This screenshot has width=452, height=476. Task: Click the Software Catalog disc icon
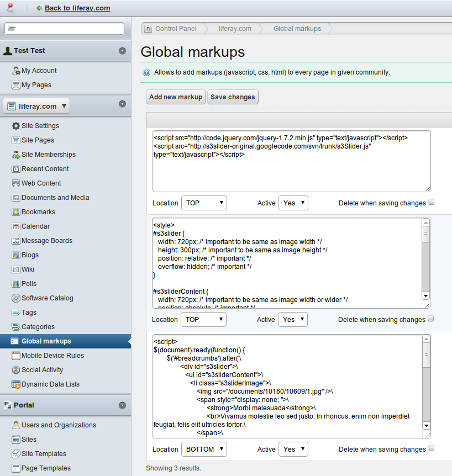(16, 298)
